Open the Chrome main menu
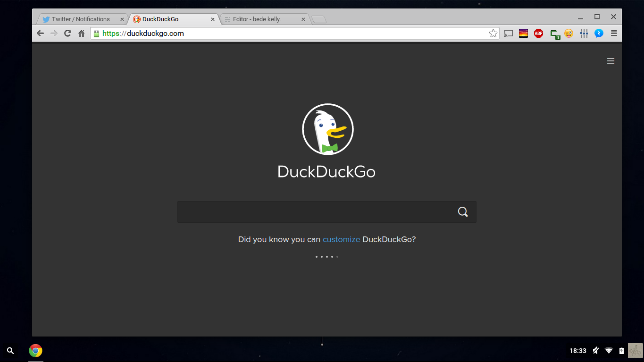Image resolution: width=644 pixels, height=362 pixels. tap(614, 34)
